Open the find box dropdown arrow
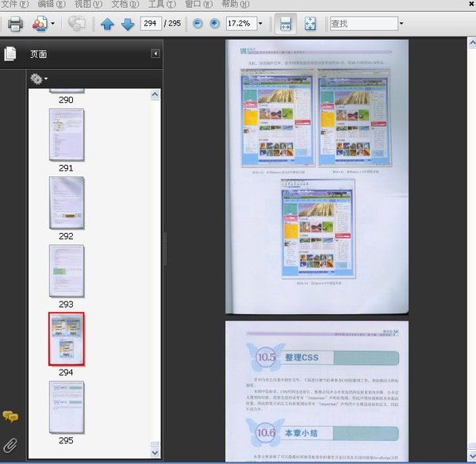 pos(401,24)
